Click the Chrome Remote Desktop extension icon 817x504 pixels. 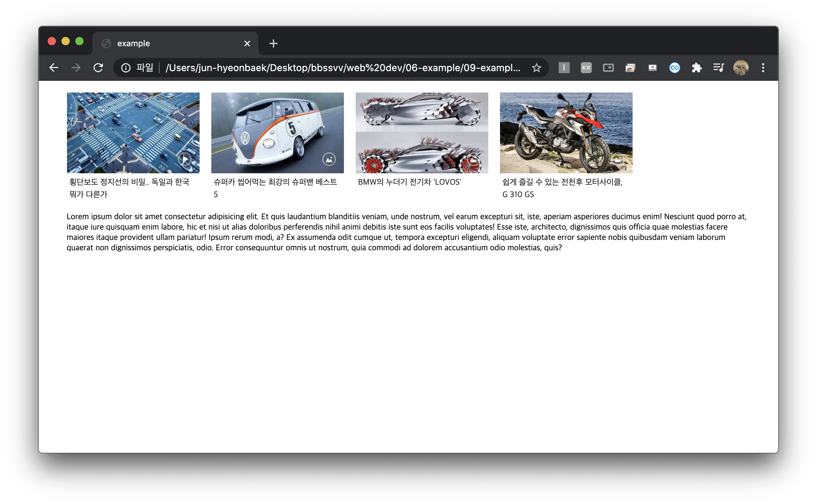click(x=630, y=68)
